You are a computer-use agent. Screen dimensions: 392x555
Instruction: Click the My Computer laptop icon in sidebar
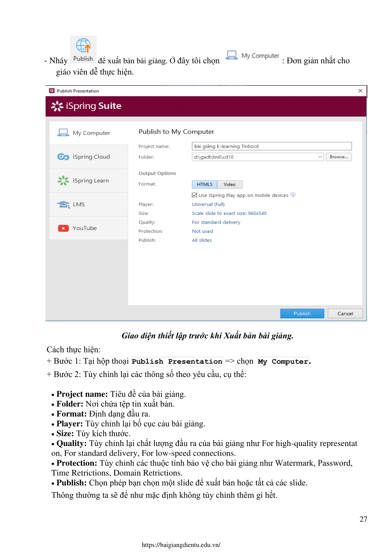click(x=63, y=133)
